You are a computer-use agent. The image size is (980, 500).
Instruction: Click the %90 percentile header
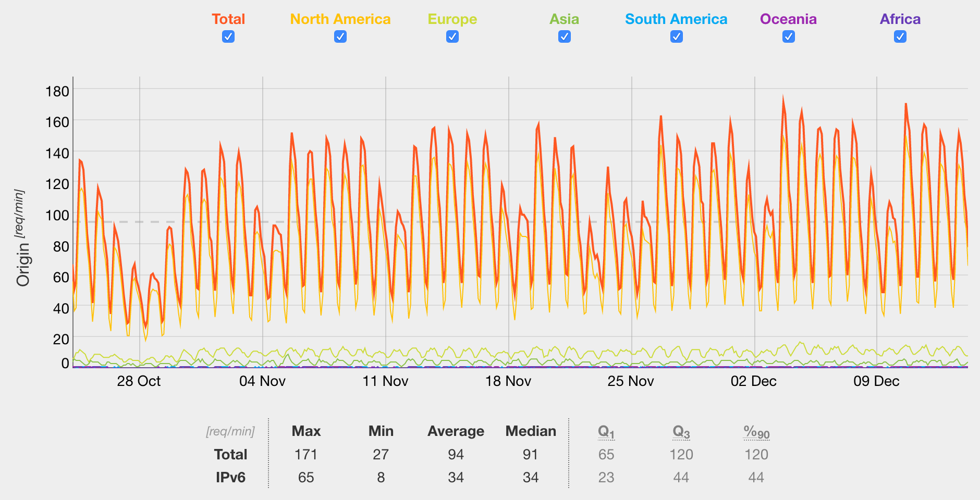(756, 432)
